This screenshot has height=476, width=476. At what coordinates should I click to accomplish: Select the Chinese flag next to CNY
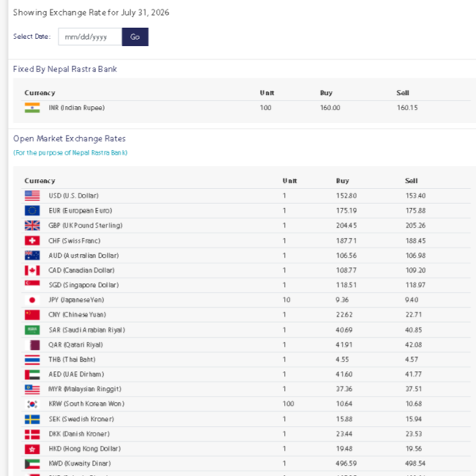pos(33,315)
